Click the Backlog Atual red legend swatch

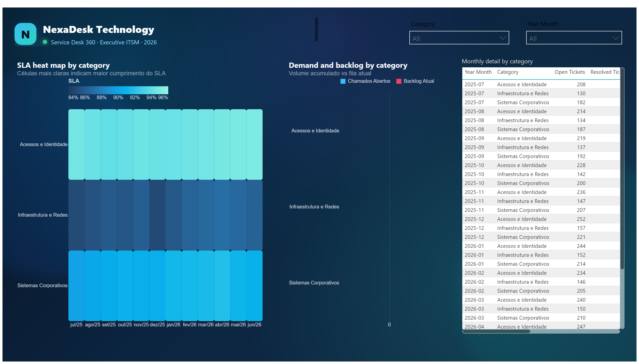[x=399, y=81]
